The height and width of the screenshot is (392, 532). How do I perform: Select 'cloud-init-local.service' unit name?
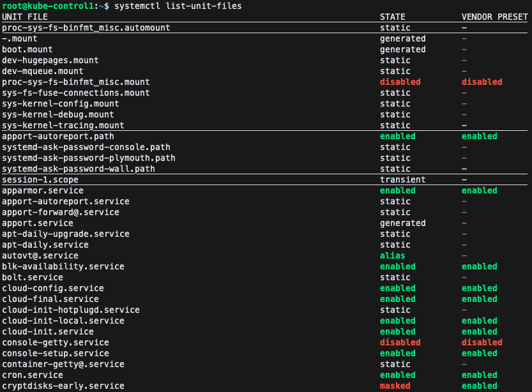(63, 320)
